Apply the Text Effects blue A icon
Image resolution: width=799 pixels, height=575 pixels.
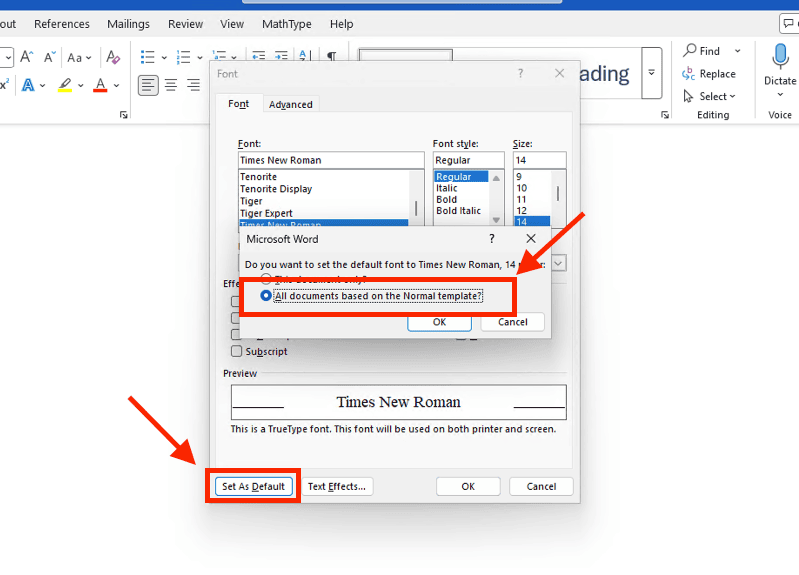(28, 85)
